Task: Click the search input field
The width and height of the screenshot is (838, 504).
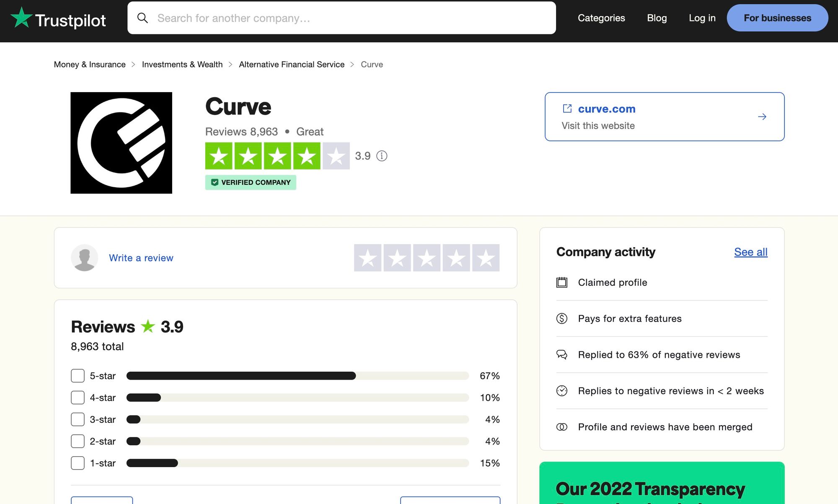Action: pos(341,18)
